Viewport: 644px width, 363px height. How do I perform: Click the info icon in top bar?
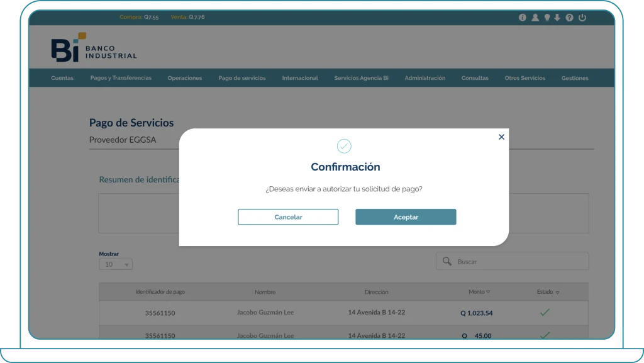click(522, 18)
